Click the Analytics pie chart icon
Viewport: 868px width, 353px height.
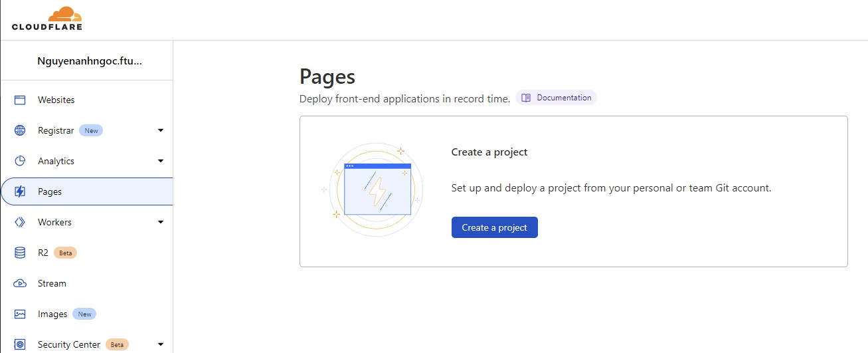[x=20, y=161]
